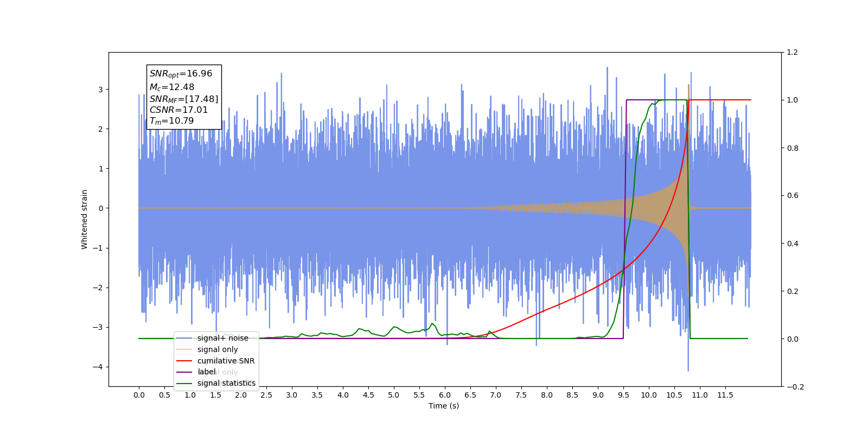
Task: Click the 2.5 tick on time axis
Action: click(266, 395)
